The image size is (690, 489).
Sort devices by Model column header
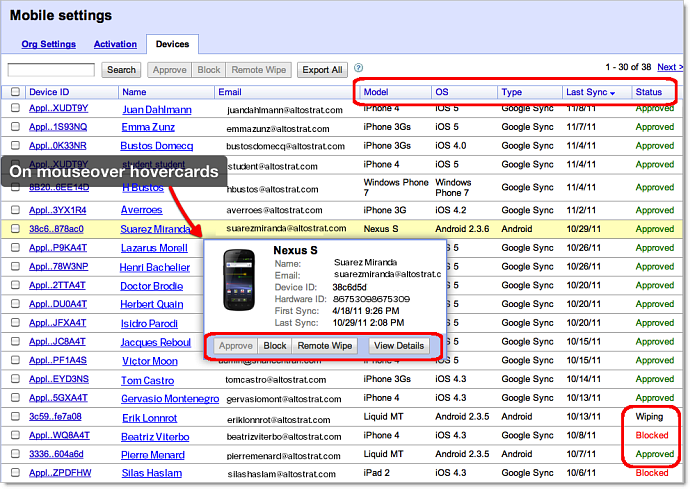coord(376,92)
